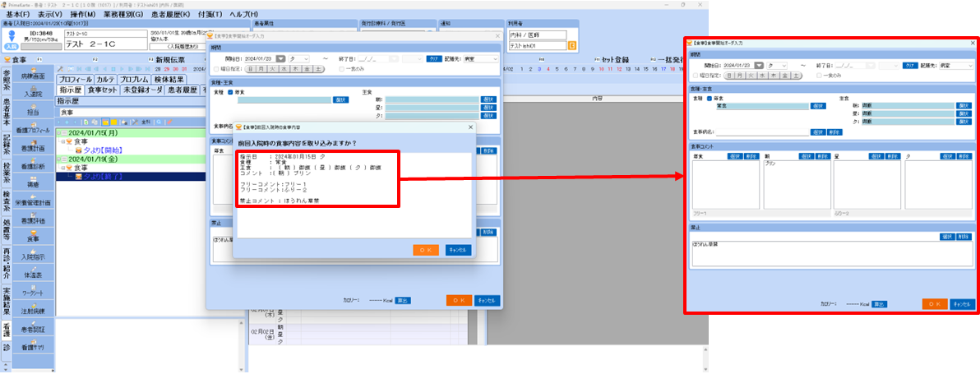Click 禁止 section 選択 button in right-hand window
Screen dimensions: 980x374
tap(947, 237)
